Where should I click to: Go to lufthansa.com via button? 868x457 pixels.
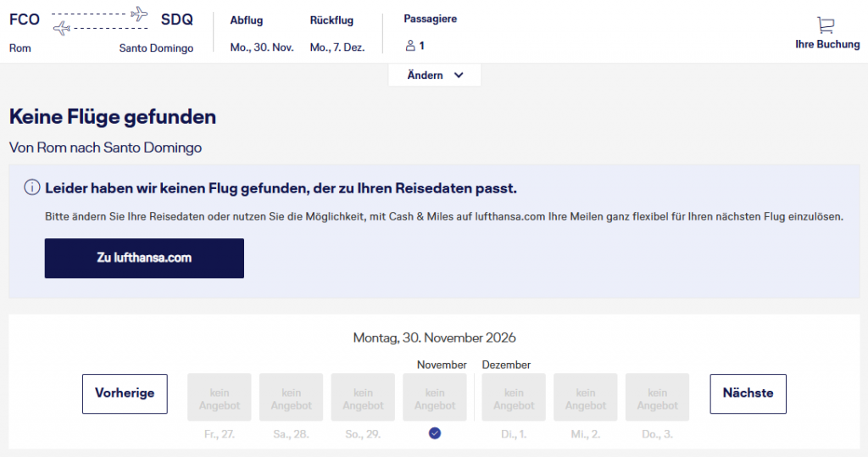(144, 258)
